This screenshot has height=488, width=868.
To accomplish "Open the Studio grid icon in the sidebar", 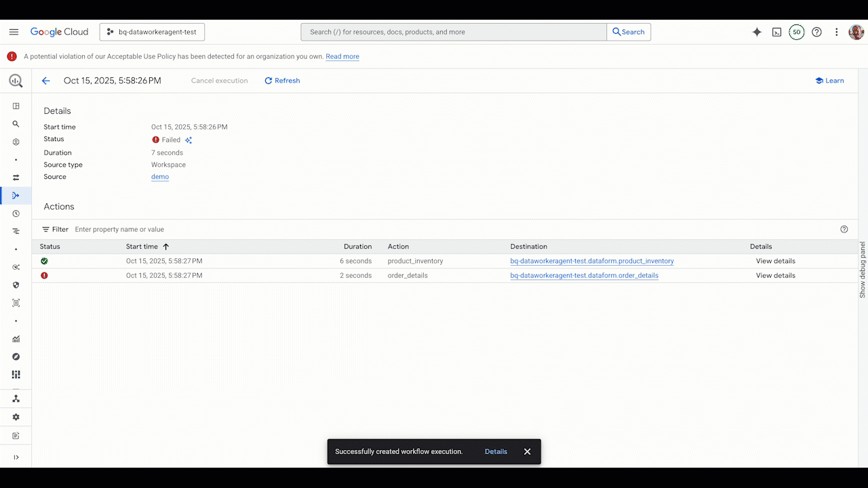I will (16, 106).
